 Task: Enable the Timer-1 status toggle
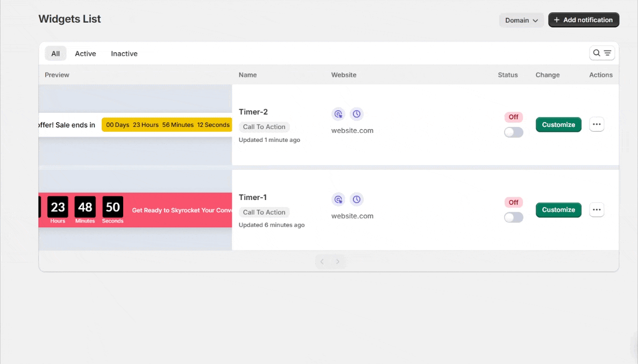[514, 217]
